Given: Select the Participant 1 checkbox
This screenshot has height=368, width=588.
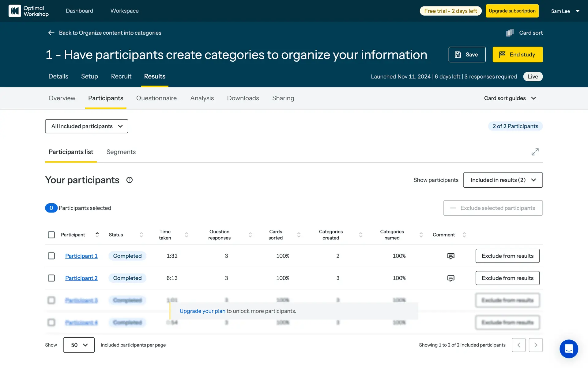Looking at the screenshot, I should point(51,256).
